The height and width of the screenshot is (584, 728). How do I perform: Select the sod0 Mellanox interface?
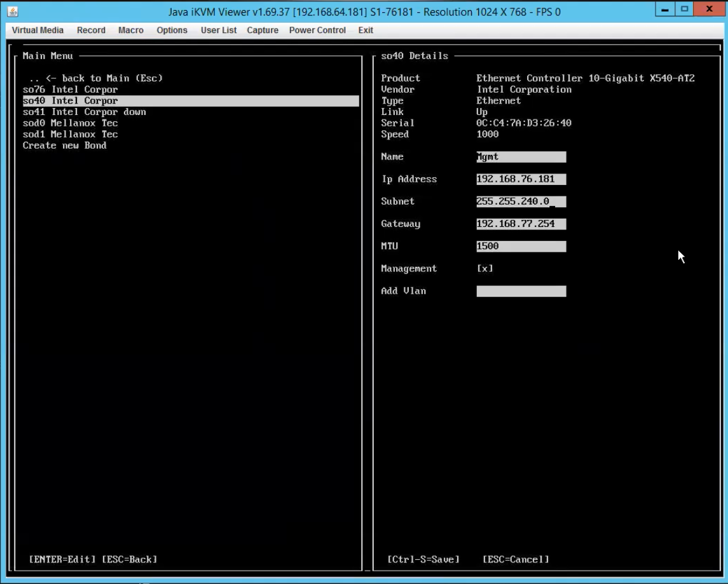click(x=70, y=123)
